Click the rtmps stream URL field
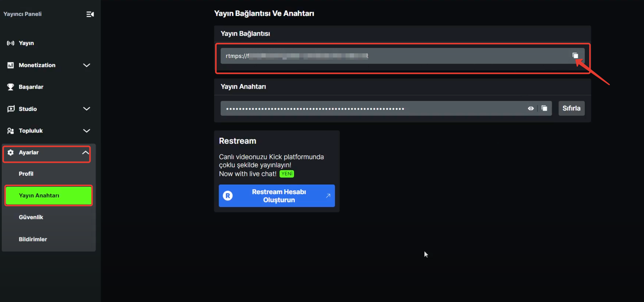This screenshot has height=302, width=644. pos(402,56)
